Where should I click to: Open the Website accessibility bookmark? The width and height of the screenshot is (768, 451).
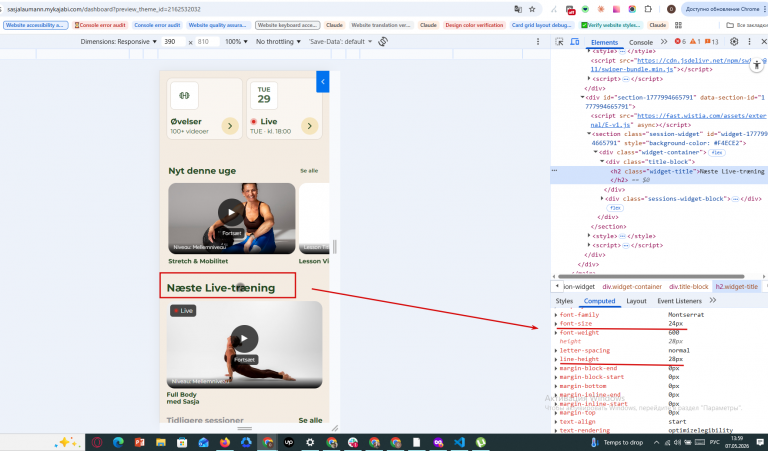pos(35,25)
